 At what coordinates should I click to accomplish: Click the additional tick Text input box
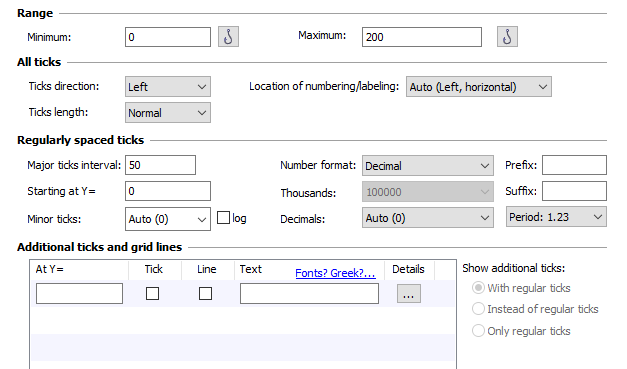(310, 293)
